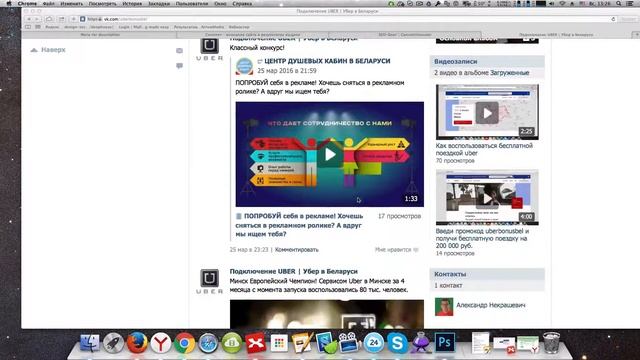Click the round avatar of Центр душевых кабин
The image size is (640, 360).
[244, 66]
